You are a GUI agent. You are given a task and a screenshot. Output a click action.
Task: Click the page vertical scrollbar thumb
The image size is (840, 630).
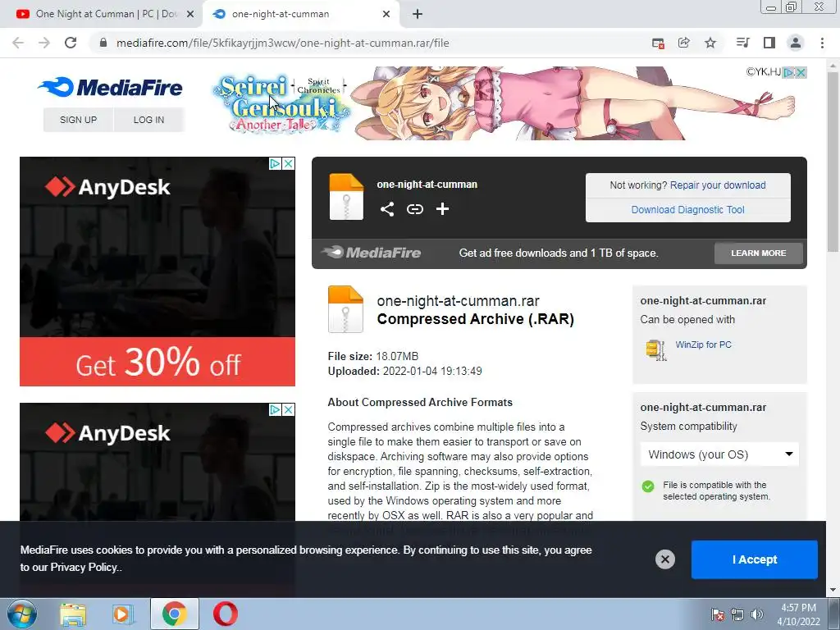pos(833,161)
